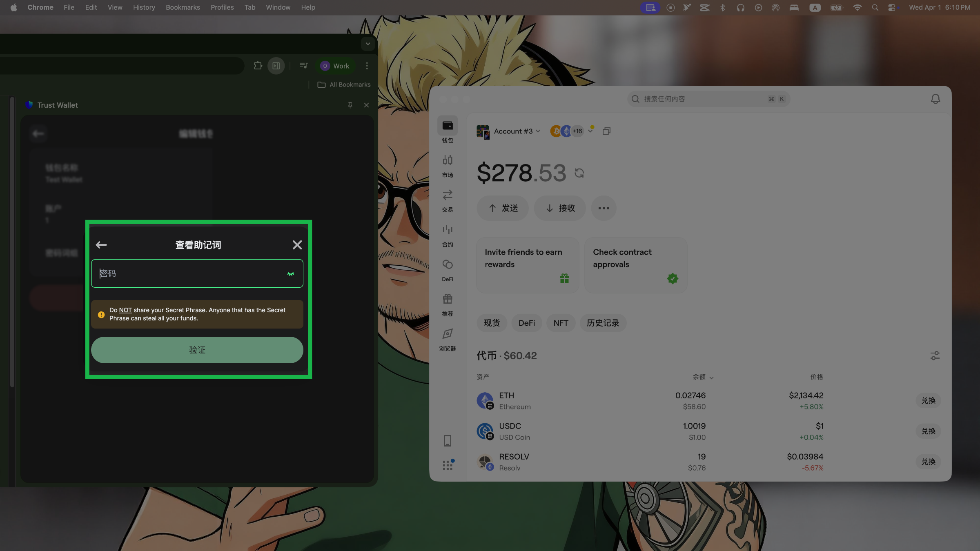The height and width of the screenshot is (551, 980).
Task: Click the wallet search field
Action: (x=708, y=99)
